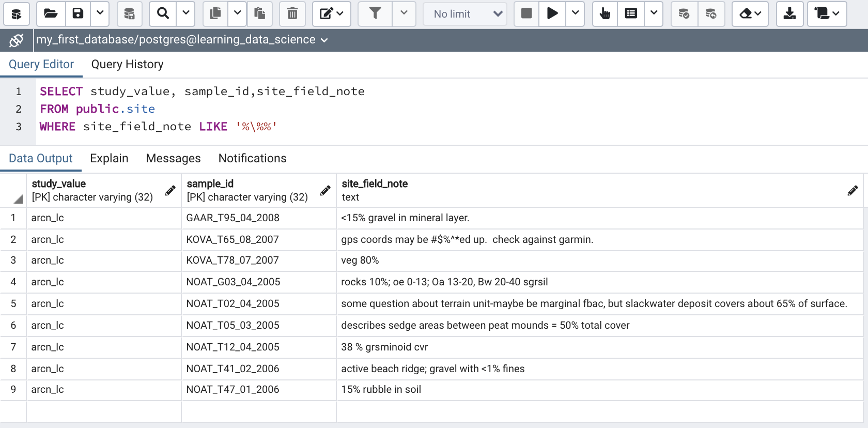Run the query with the Execute play button

click(x=552, y=14)
